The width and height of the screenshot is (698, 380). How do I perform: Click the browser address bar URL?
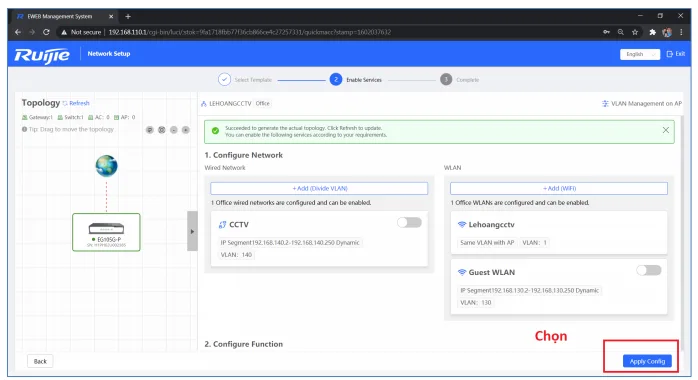[250, 32]
